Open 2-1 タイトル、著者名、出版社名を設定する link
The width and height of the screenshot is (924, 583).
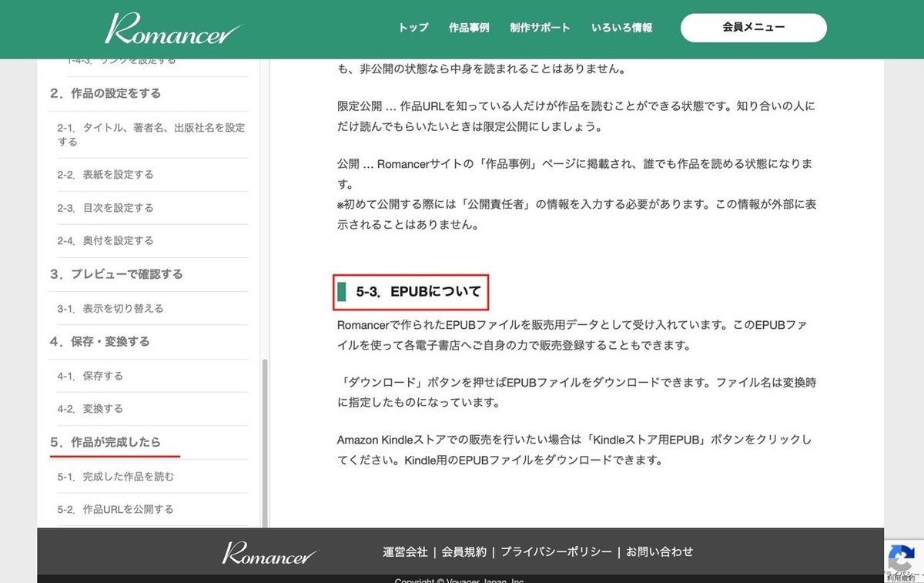click(152, 135)
